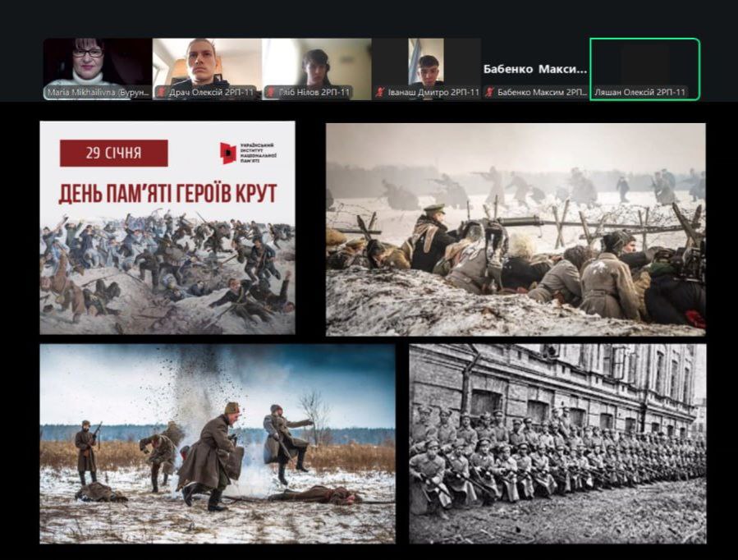Select Іванаш Дмитро's video thumbnail
The width and height of the screenshot is (738, 560).
(425, 62)
